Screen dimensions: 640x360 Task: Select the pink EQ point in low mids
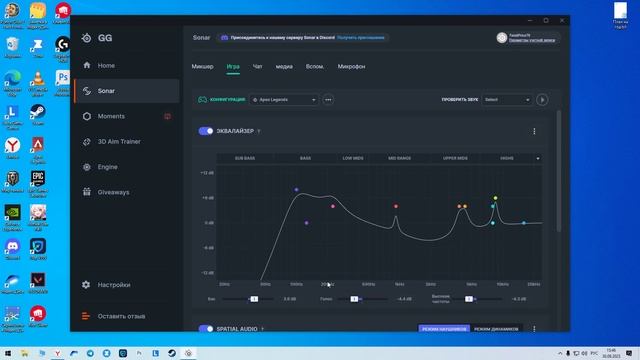(333, 207)
